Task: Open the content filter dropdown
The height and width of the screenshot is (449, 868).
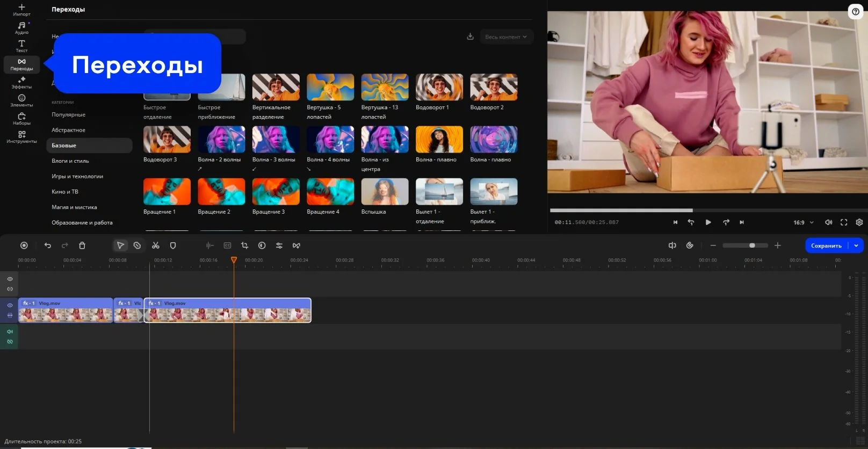Action: coord(506,37)
